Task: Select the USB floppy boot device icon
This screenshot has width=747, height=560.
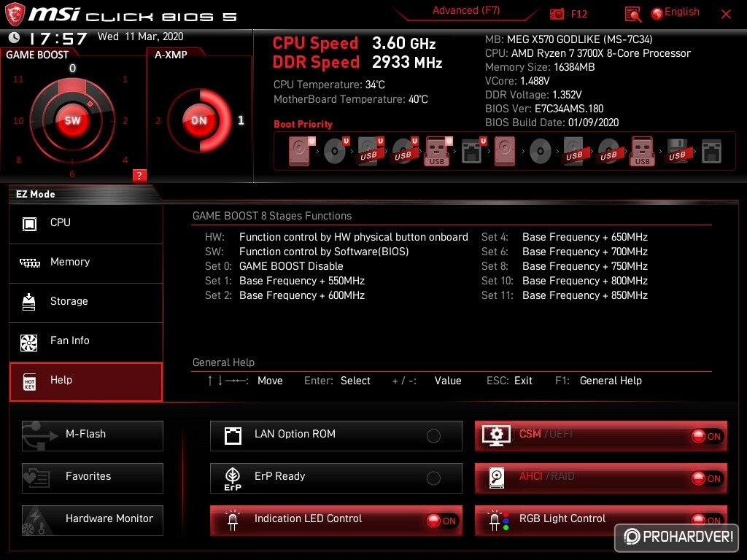Action: pyautogui.click(x=678, y=152)
